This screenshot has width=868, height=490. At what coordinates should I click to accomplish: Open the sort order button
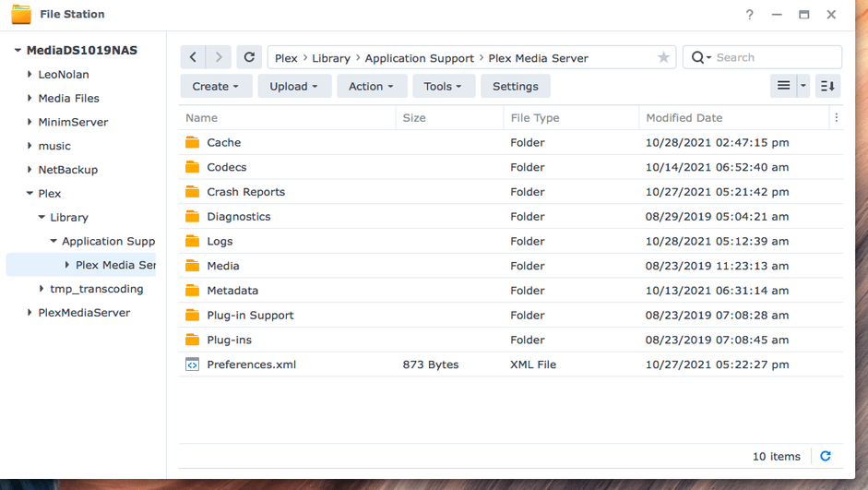[827, 86]
